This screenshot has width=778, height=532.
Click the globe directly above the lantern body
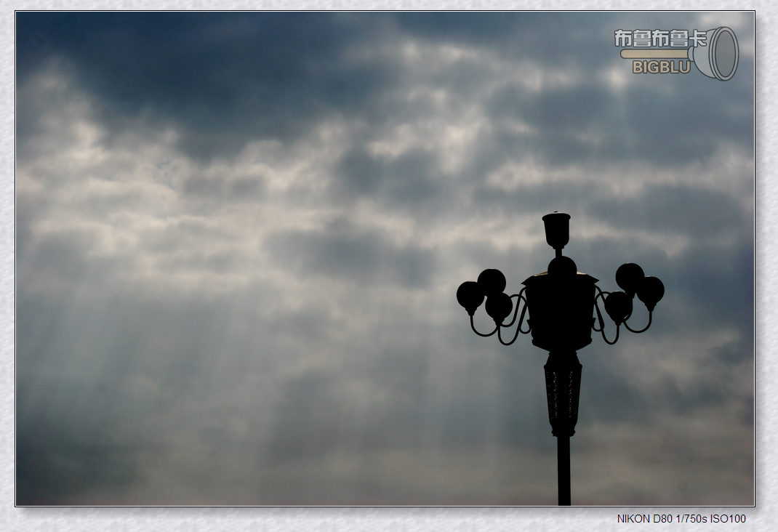562,267
